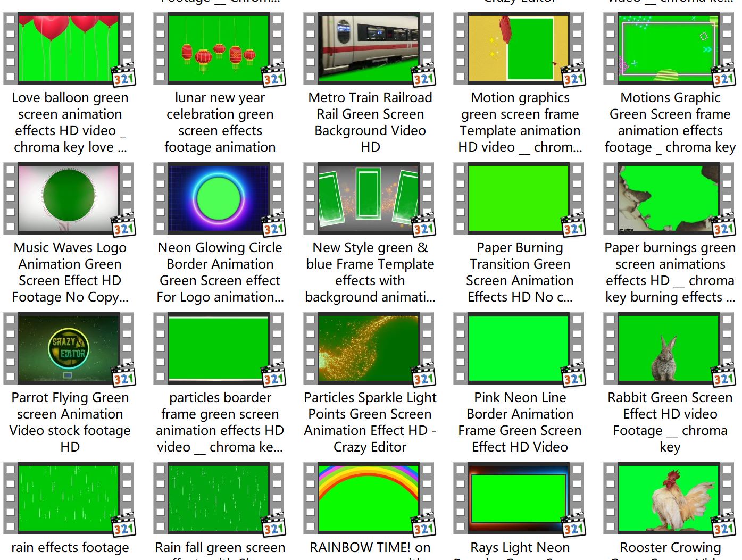Screen dimensions: 742x560
Task: Select the Love balloon green screen video thumbnail
Action: [69, 48]
